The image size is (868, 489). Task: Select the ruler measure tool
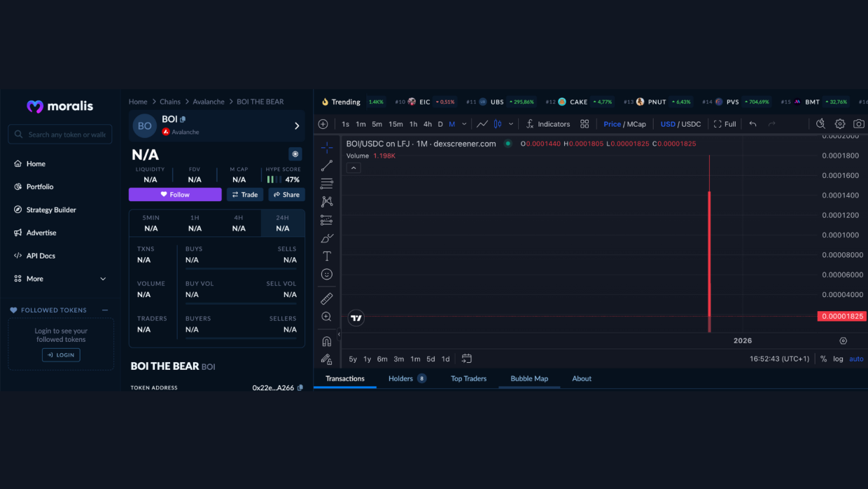327,298
